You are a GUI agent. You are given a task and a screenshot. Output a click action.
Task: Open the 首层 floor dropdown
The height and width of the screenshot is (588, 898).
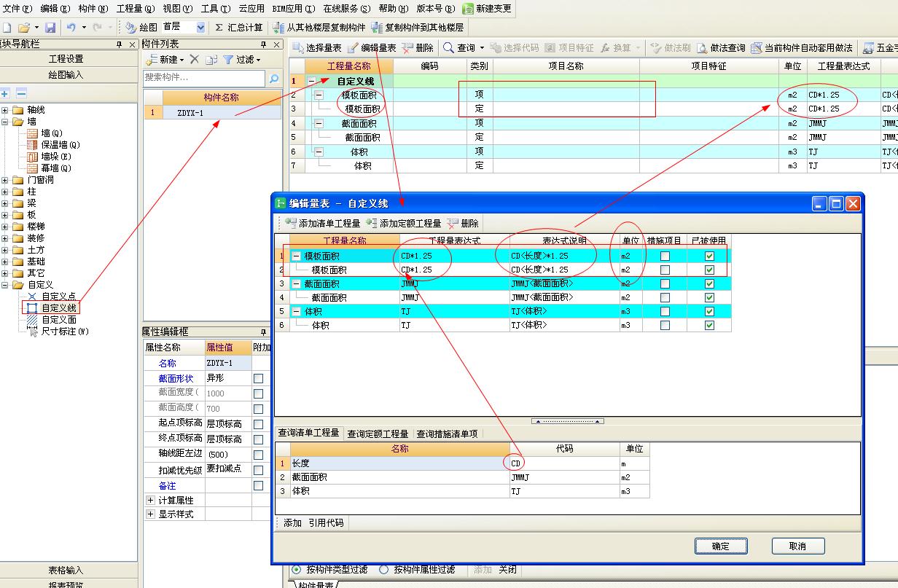200,28
